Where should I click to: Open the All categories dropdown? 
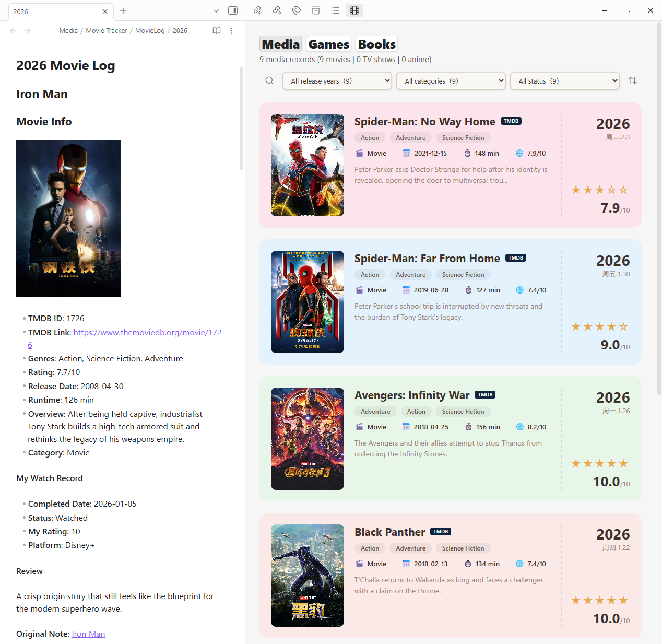(451, 81)
